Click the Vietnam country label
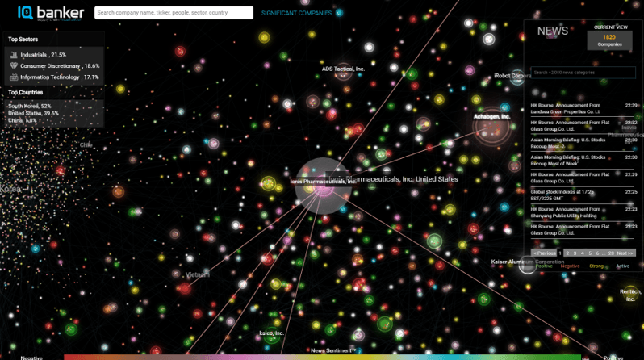The height and width of the screenshot is (360, 644). [x=198, y=275]
